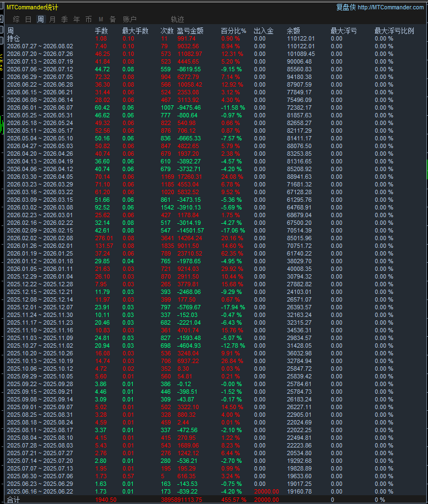Click the MTCommander统计 title
The width and height of the screenshot is (428, 504).
pos(32,7)
